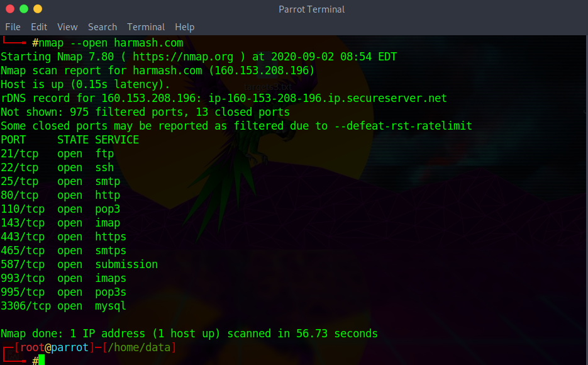
Task: Click the green cursor at the prompt
Action: coord(42,360)
